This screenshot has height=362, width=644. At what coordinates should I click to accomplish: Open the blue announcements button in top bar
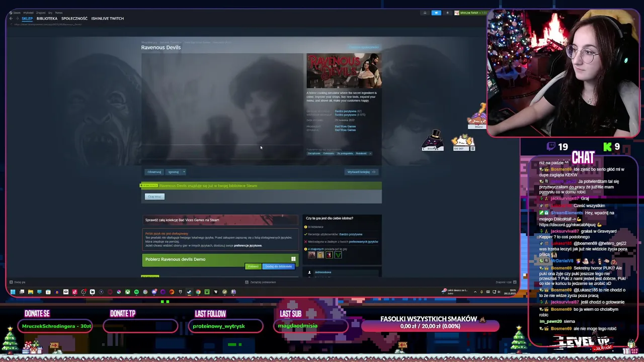coord(436,13)
